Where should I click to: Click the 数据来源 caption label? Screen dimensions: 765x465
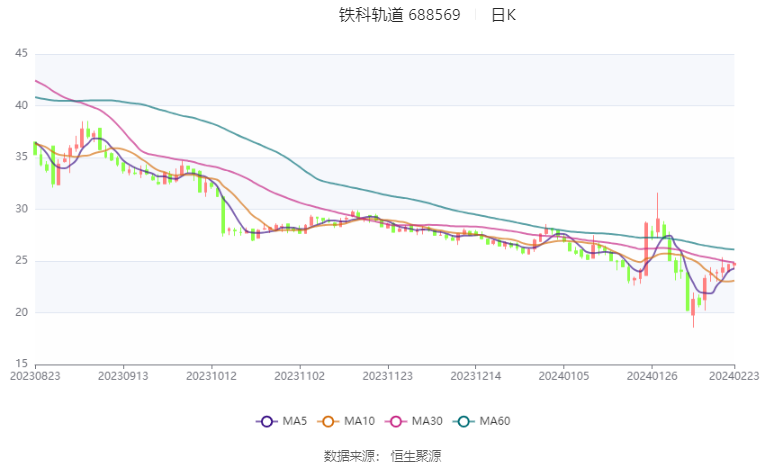[x=349, y=456]
